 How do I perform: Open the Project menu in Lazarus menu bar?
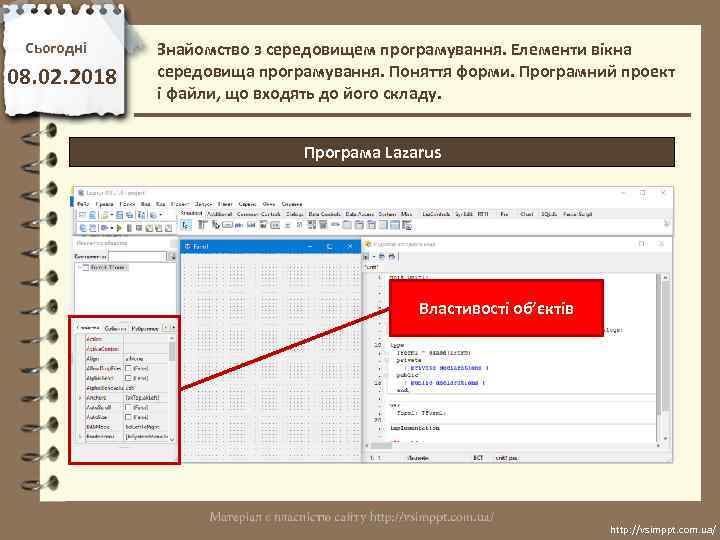180,204
